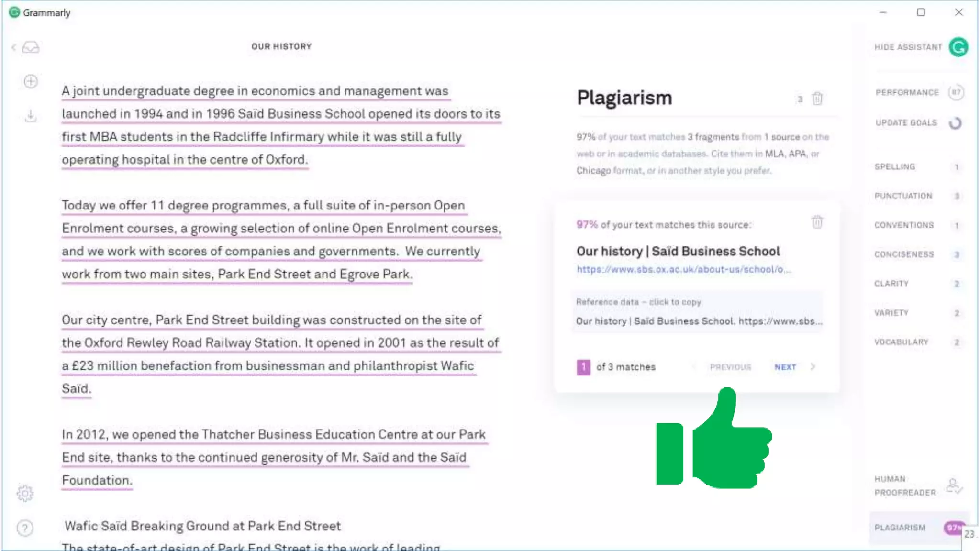
Task: Open the Conciseness alerts category
Action: click(x=904, y=254)
